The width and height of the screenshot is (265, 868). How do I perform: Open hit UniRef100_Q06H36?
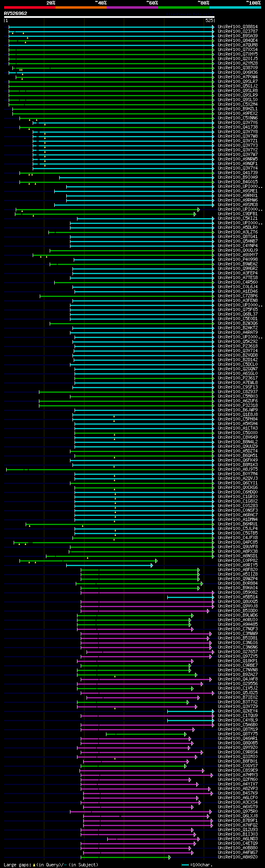tap(238, 73)
